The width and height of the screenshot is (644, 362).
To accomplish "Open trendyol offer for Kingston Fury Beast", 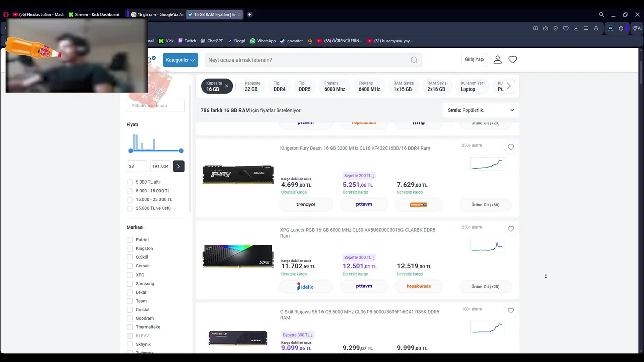I will (x=305, y=205).
